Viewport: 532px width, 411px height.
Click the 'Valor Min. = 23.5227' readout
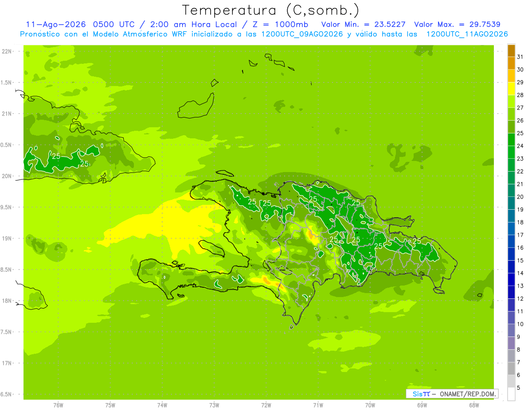tap(363, 24)
